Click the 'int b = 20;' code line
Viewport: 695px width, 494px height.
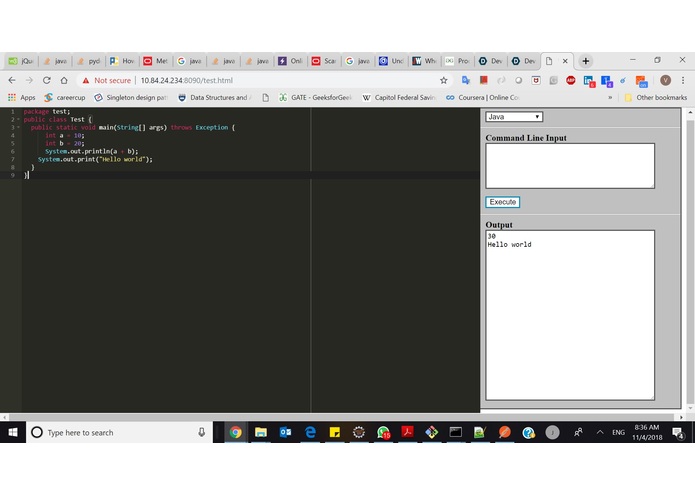(64, 144)
